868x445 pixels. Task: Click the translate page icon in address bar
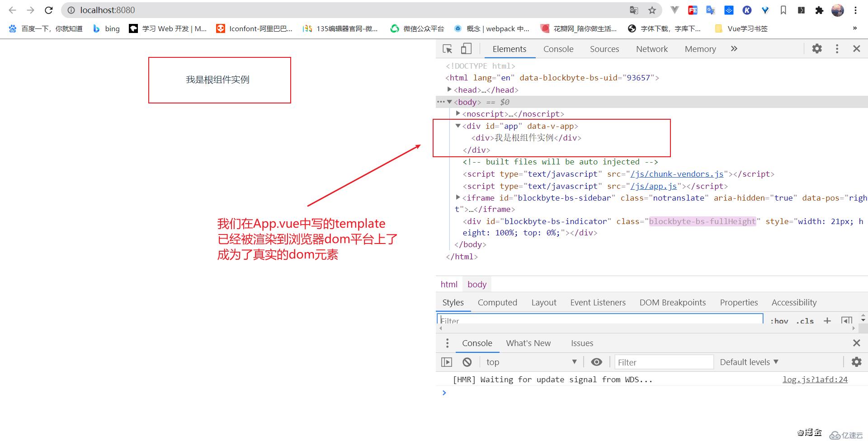click(x=634, y=10)
